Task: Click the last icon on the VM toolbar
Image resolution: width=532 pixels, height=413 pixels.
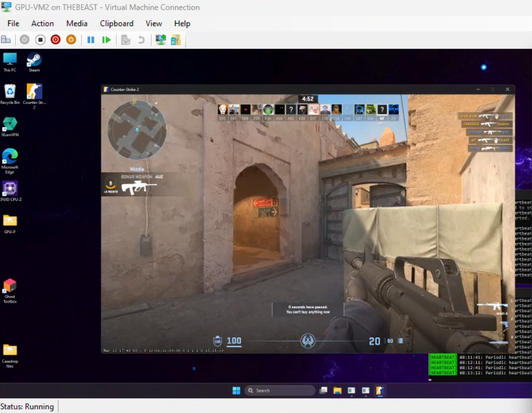Action: click(176, 40)
